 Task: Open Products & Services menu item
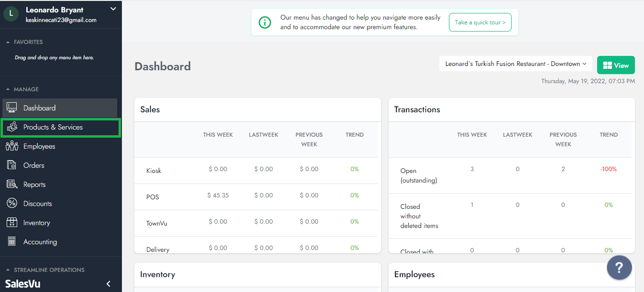[x=53, y=127]
